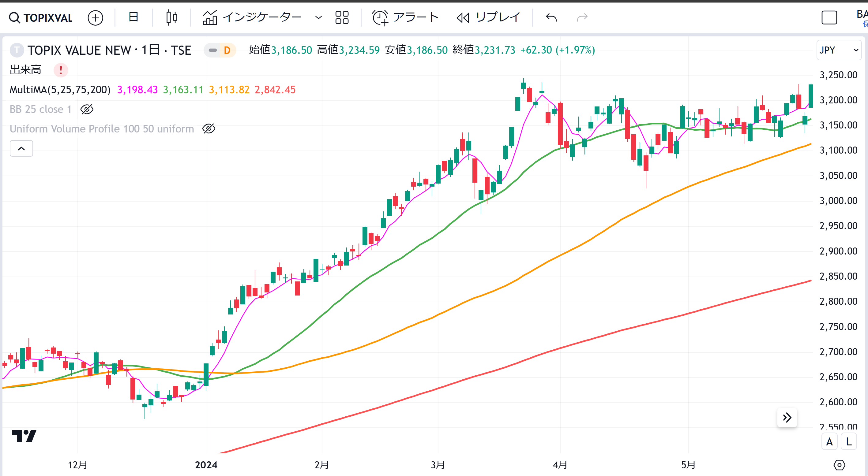
Task: Click the delayed data D badge
Action: [x=227, y=50]
